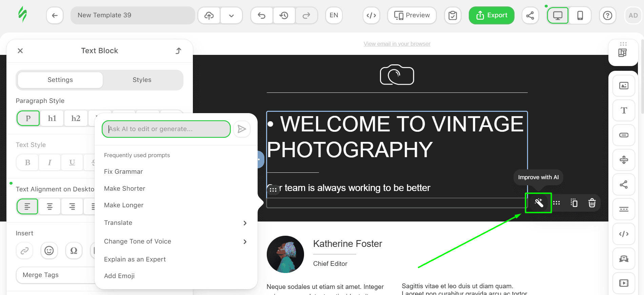Focus the Ask AI input field
The width and height of the screenshot is (644, 295).
pos(166,129)
